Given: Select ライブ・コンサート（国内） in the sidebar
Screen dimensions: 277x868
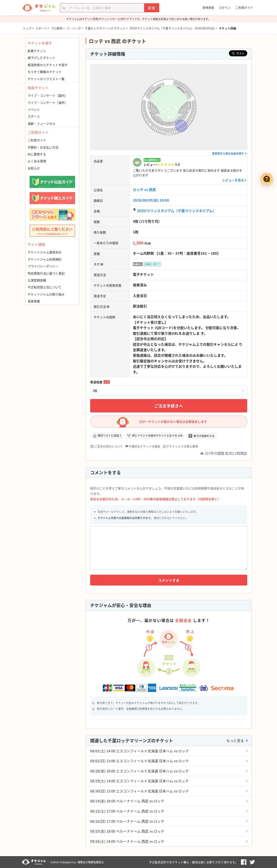Looking at the screenshot, I should point(47,96).
